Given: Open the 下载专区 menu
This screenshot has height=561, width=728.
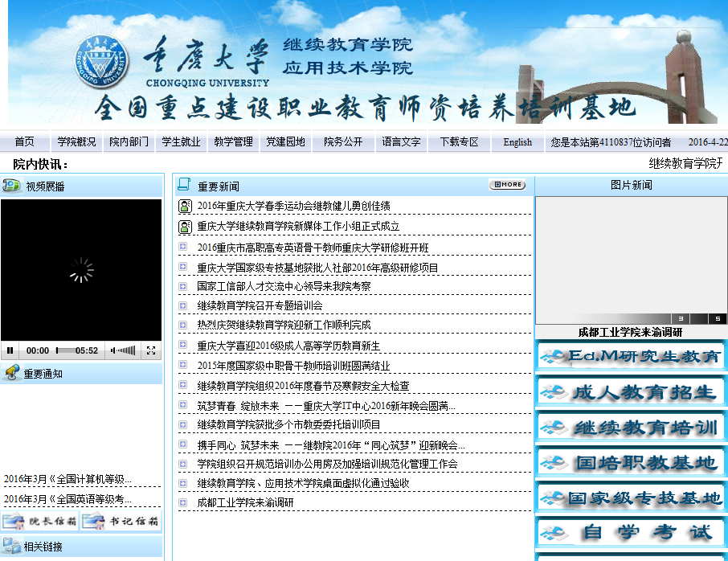Looking at the screenshot, I should click(459, 141).
